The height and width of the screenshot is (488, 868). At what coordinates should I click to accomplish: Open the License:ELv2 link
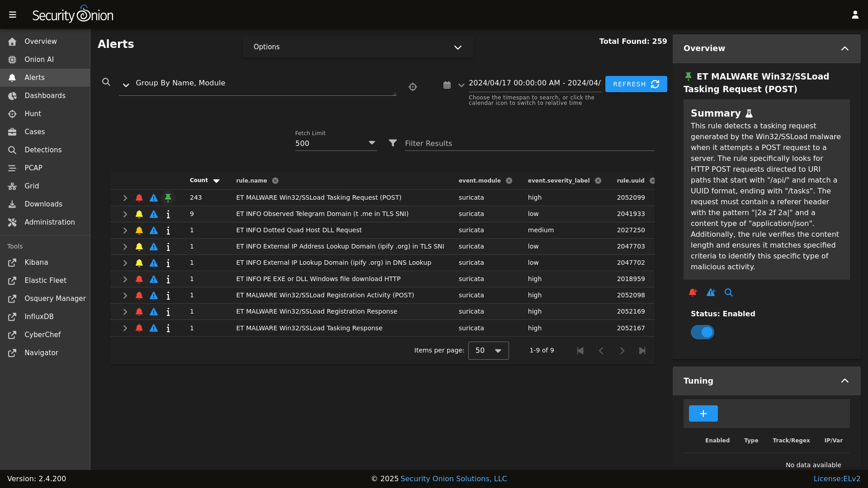click(838, 479)
